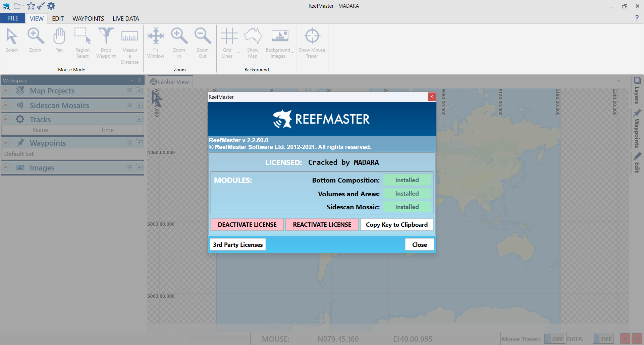
Task: Click the Volumes and Areas Installed status
Action: point(407,193)
